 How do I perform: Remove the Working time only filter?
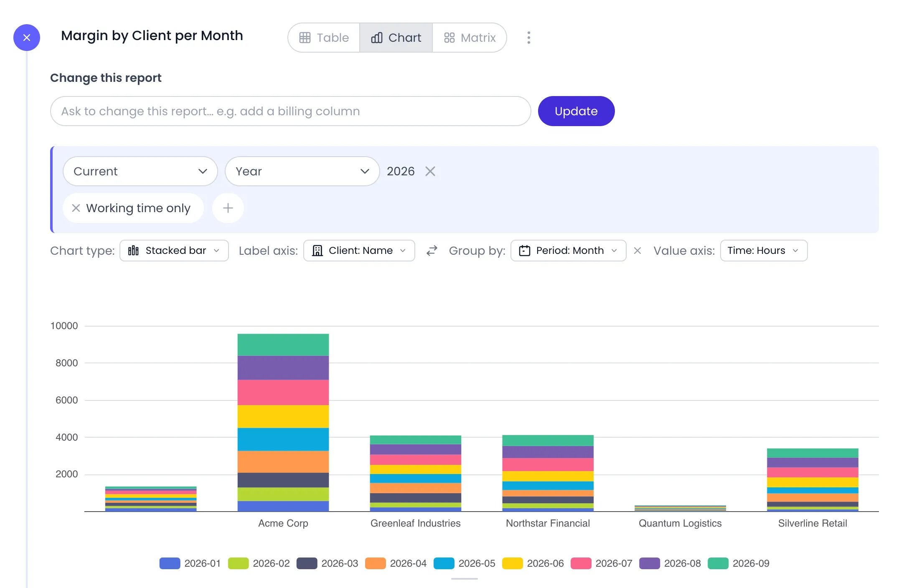pyautogui.click(x=76, y=208)
